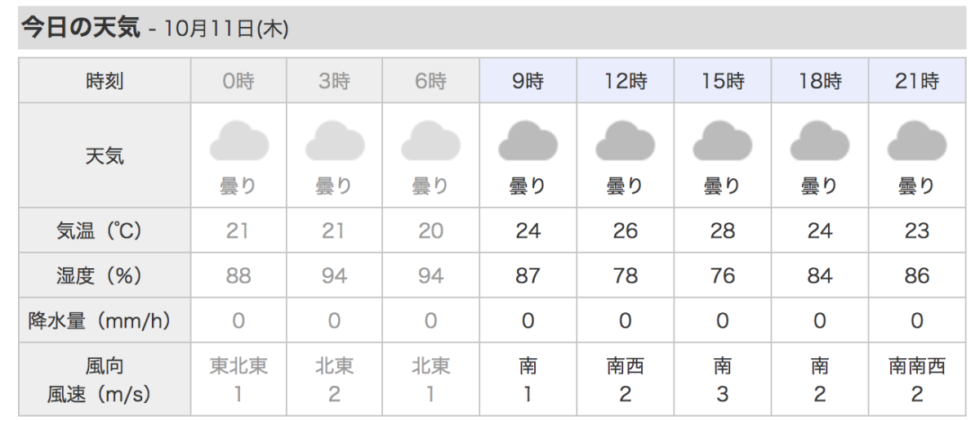
Task: Click the cloudy icon for 21時
Action: [917, 141]
